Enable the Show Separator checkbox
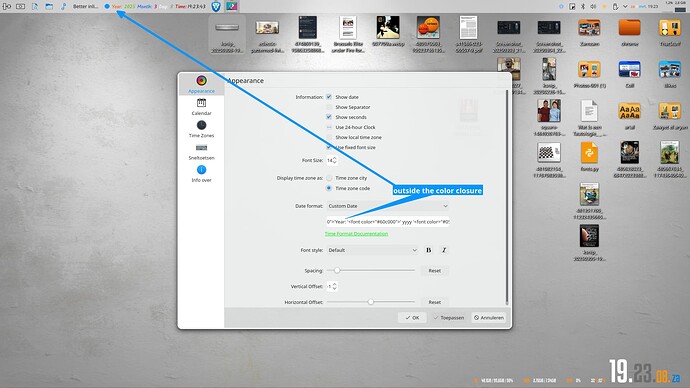 [329, 107]
